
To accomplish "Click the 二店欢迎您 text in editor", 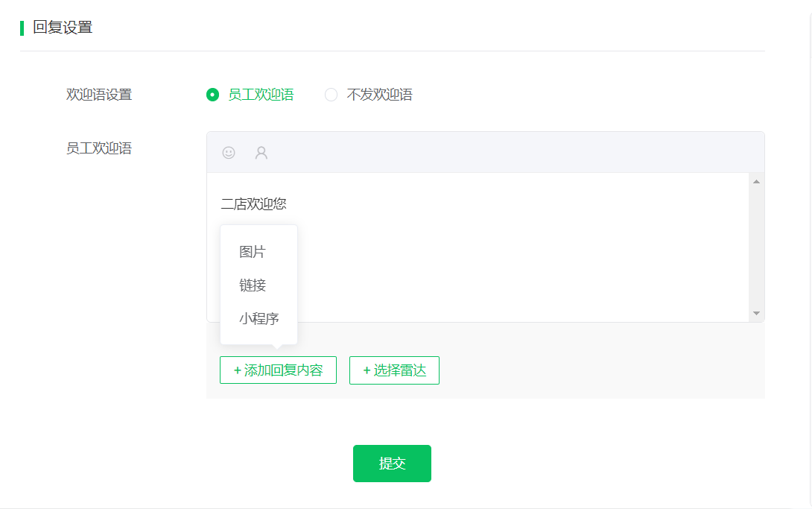I will (x=254, y=204).
